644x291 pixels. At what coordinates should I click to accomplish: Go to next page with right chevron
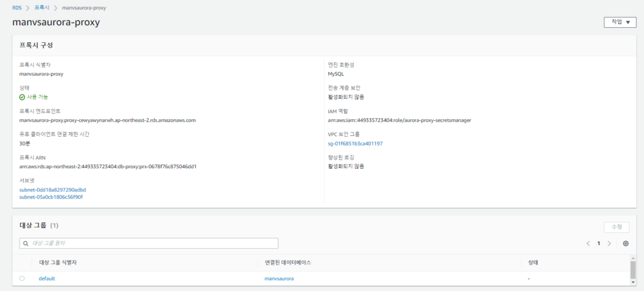tap(609, 243)
